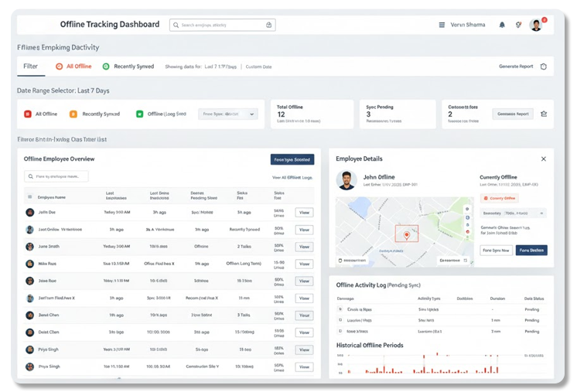Click the magnifier icon in employee search

click(30, 176)
